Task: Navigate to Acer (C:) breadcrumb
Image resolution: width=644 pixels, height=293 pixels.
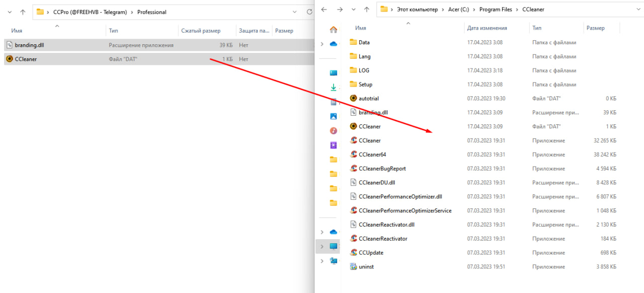Action: (458, 10)
